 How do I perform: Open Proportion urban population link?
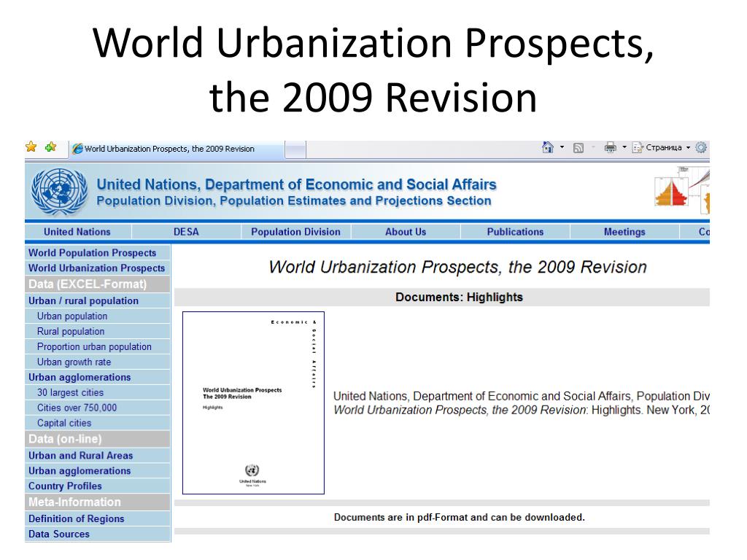pyautogui.click(x=94, y=346)
